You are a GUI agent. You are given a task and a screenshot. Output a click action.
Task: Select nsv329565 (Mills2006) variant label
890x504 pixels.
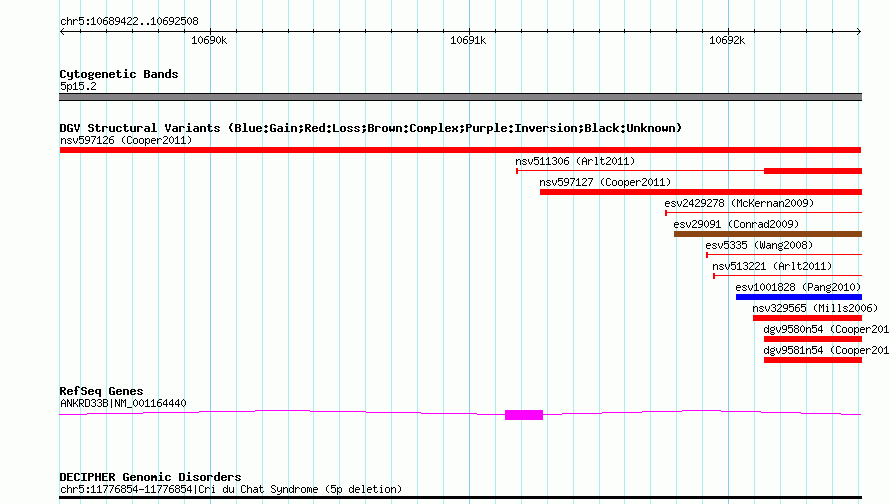(815, 308)
